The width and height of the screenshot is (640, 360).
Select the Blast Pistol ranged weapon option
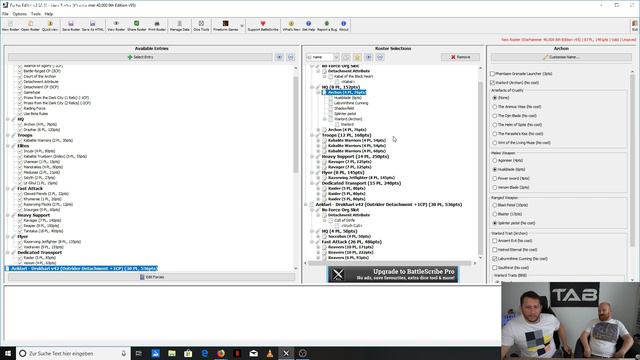[x=495, y=205]
